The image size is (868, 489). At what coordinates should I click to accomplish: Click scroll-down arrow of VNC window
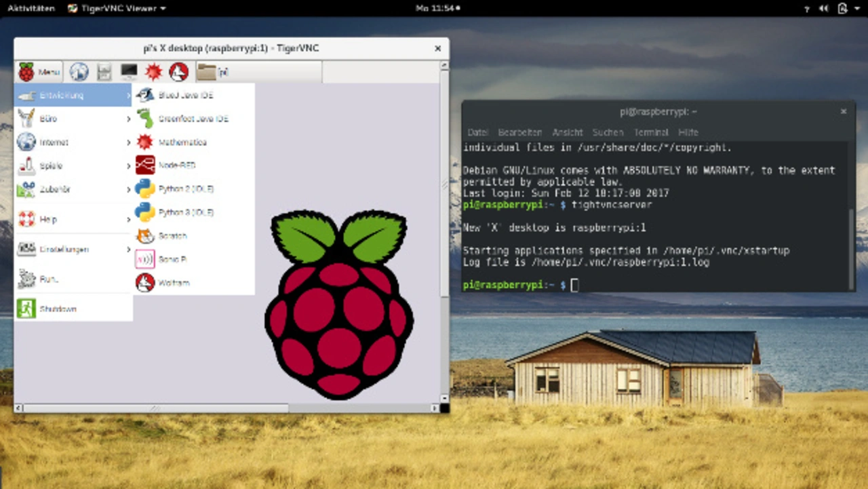444,398
